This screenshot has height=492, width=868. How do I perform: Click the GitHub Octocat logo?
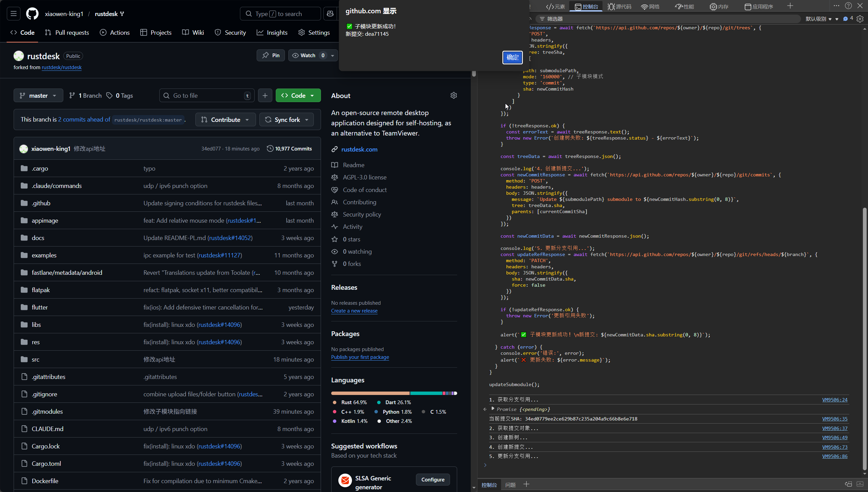click(x=32, y=14)
